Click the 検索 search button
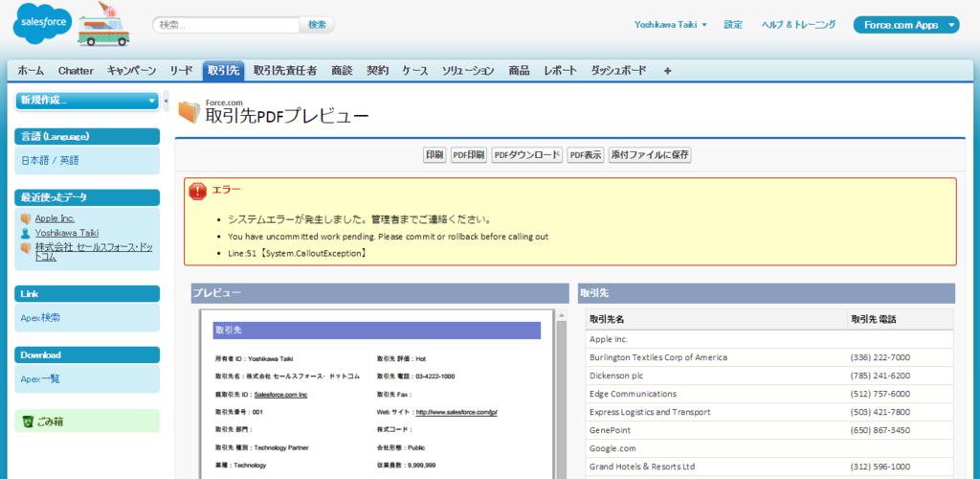The height and width of the screenshot is (479, 980). pos(317,25)
